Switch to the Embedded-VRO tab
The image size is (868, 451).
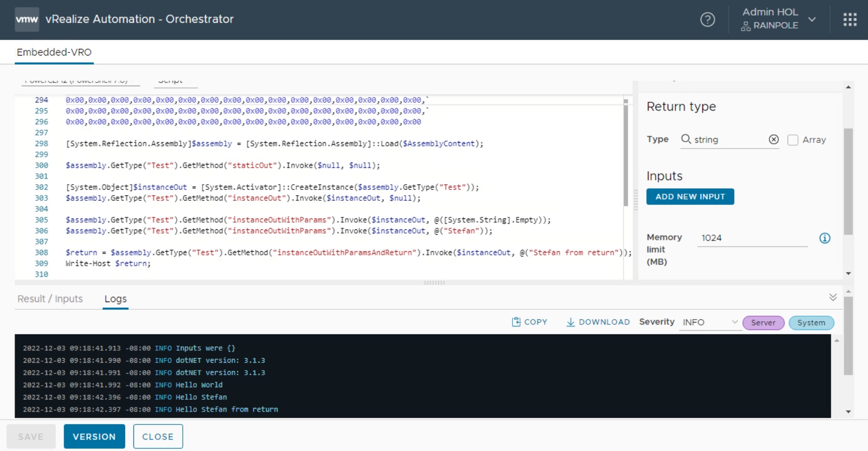pos(54,52)
